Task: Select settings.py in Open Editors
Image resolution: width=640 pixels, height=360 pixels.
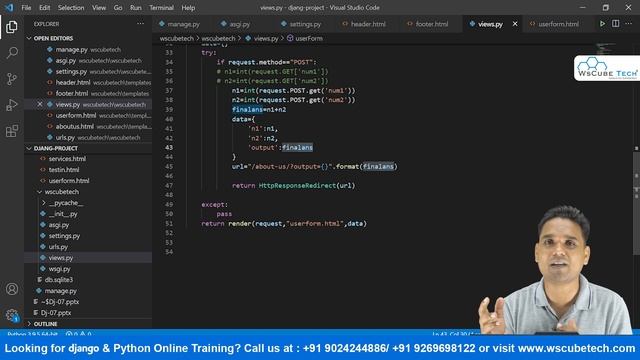Action: click(88, 71)
